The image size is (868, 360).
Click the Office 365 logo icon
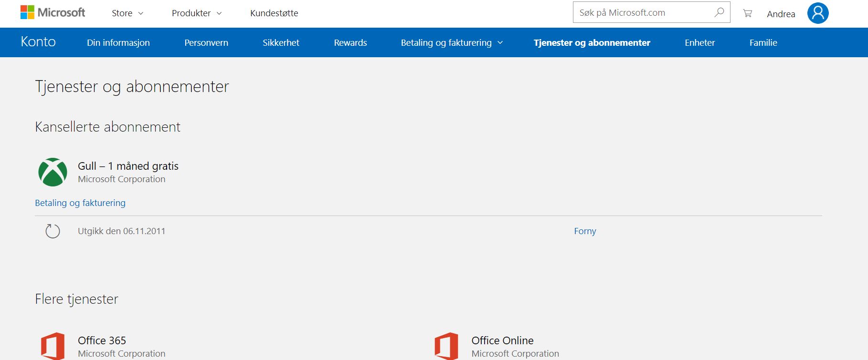[x=53, y=346]
